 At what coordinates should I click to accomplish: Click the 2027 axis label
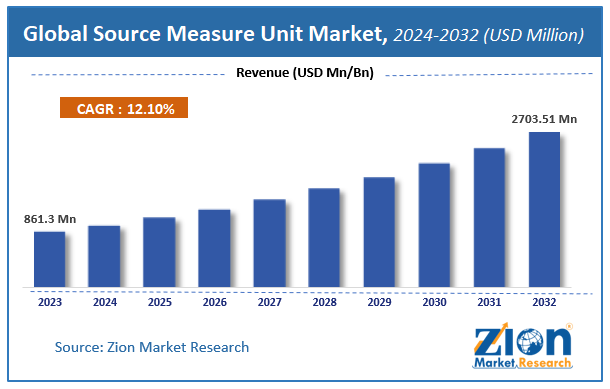pyautogui.click(x=270, y=302)
